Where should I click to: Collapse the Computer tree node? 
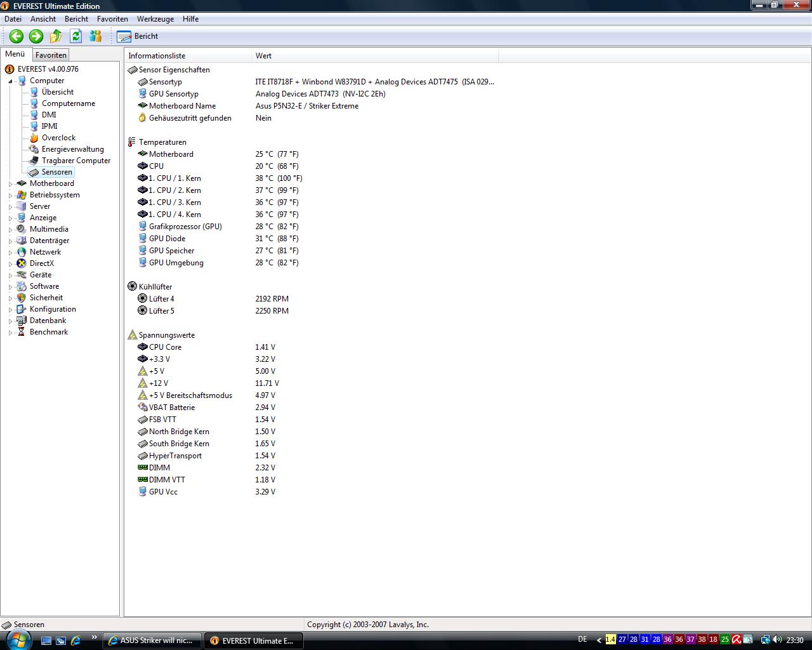pos(10,81)
